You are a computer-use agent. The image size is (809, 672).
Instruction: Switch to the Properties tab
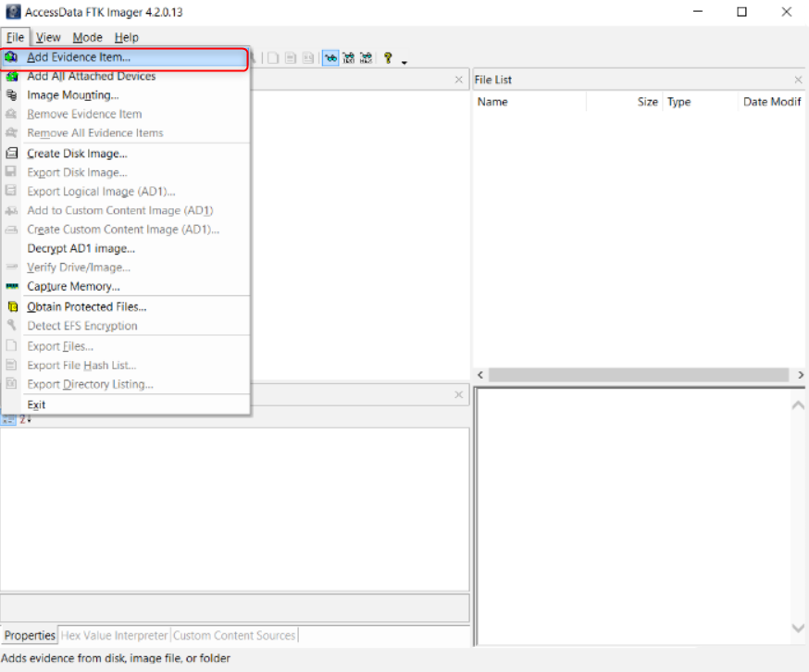click(x=30, y=636)
